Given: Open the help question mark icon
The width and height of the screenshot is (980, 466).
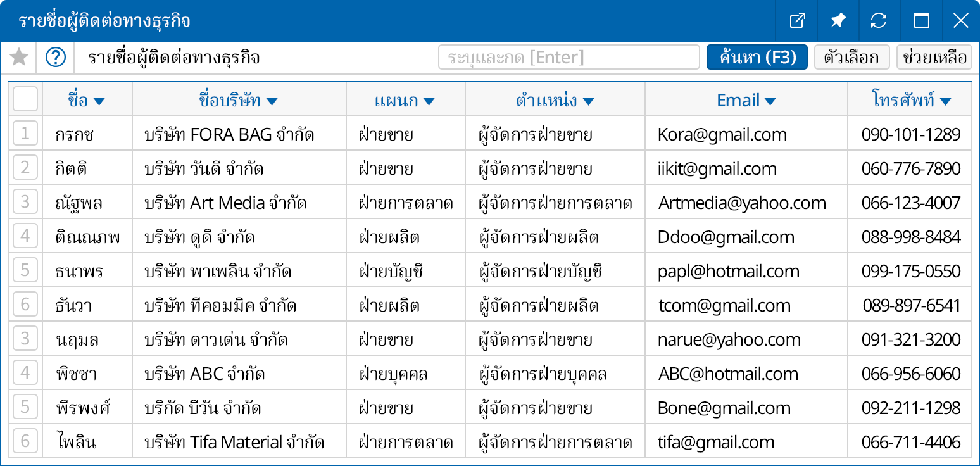Looking at the screenshot, I should (56, 58).
